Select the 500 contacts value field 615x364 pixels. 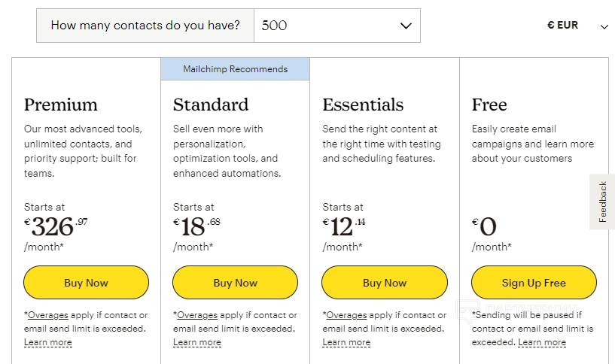(324, 26)
